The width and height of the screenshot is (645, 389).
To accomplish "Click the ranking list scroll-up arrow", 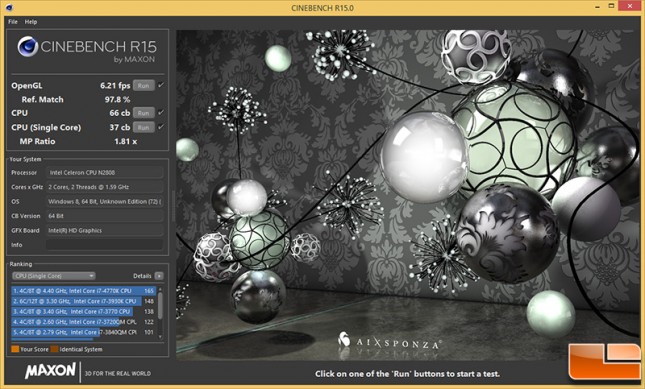I will (160, 289).
